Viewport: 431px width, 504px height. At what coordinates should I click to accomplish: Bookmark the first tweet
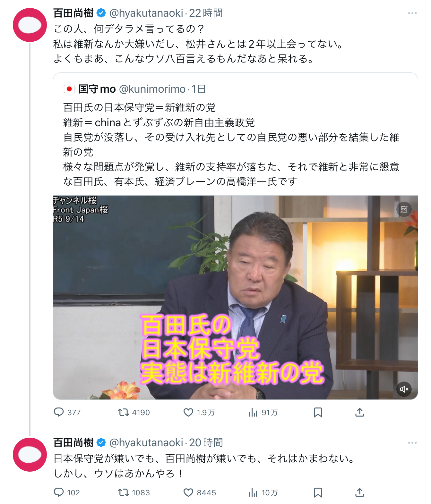[318, 412]
